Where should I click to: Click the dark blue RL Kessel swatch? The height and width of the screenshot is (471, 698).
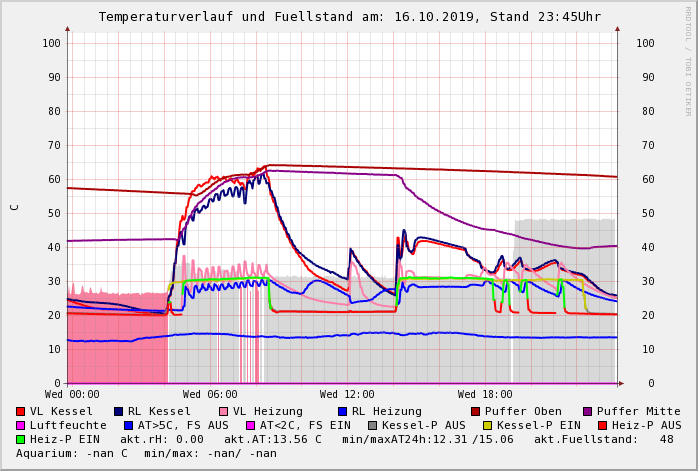119,411
